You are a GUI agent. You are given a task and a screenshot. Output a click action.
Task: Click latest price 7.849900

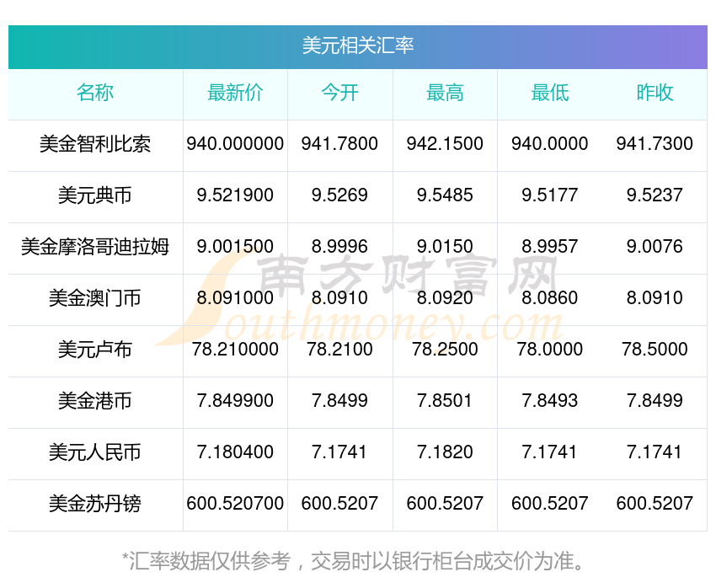235,401
